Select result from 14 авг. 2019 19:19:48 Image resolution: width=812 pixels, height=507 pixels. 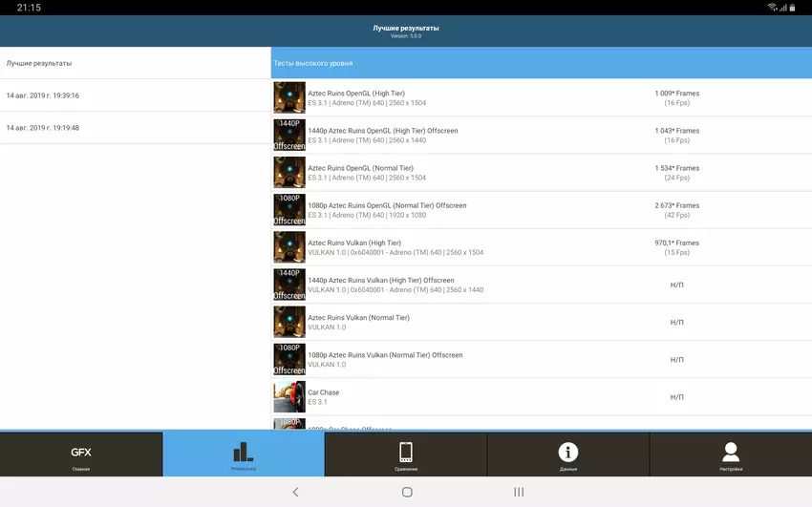point(136,128)
